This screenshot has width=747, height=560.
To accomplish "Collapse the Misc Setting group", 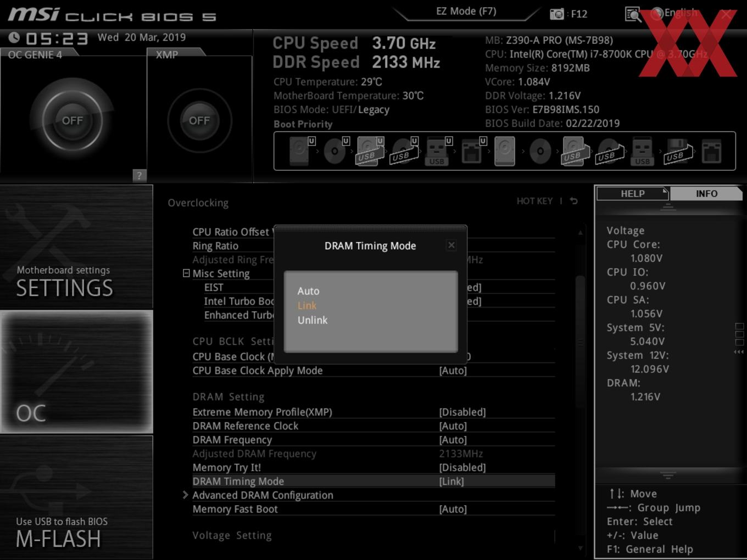I will coord(186,273).
